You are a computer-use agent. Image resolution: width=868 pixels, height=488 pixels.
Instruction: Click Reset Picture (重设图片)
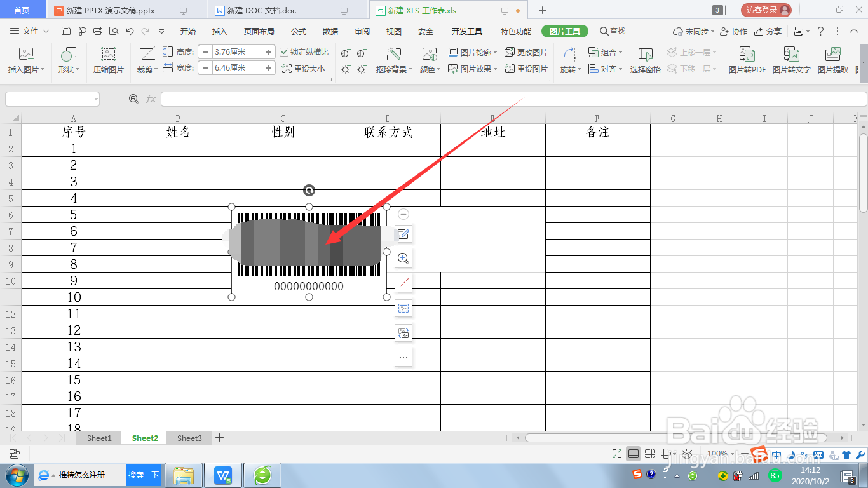(526, 69)
